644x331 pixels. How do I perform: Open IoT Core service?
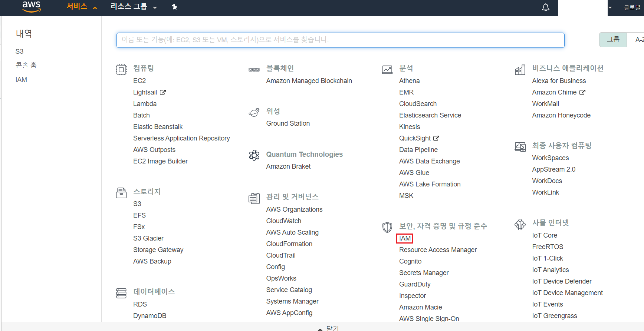(544, 235)
